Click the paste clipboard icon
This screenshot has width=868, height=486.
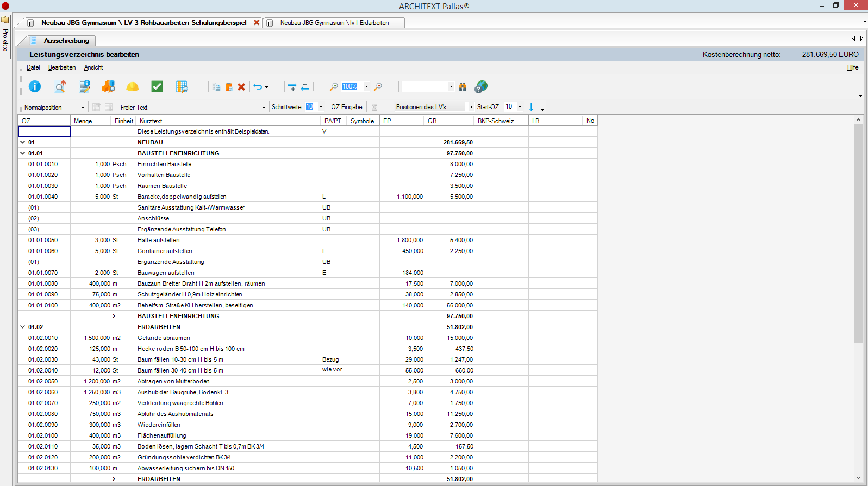229,87
